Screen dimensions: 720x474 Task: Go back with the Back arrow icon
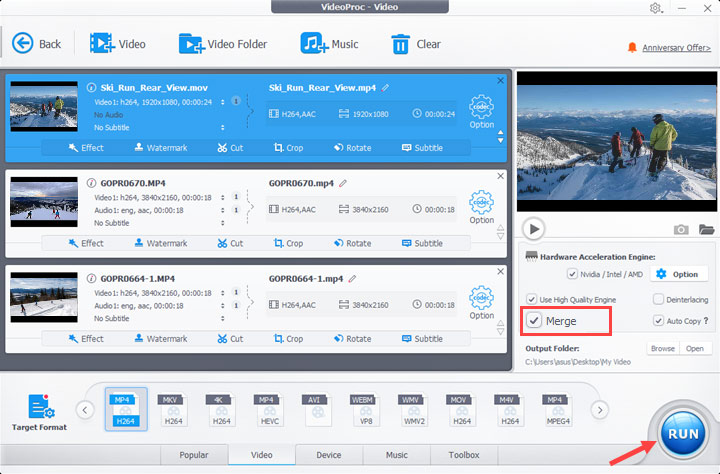coord(22,44)
